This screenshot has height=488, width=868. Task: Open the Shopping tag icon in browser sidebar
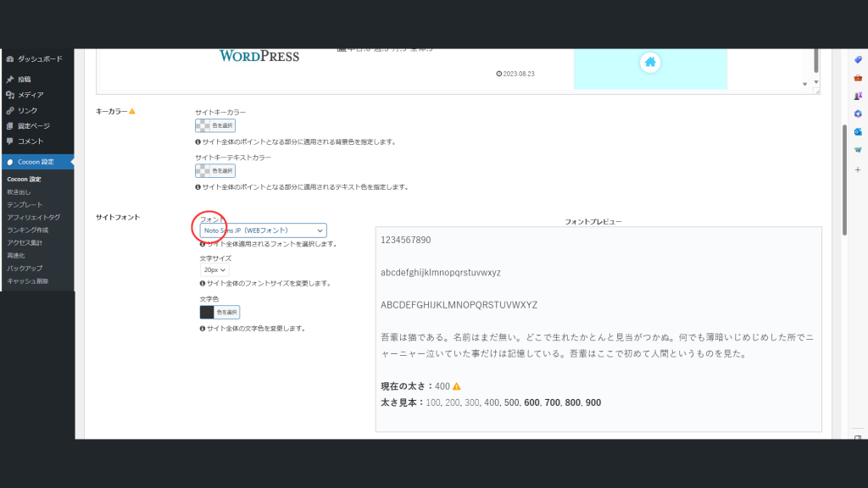pos(858,60)
